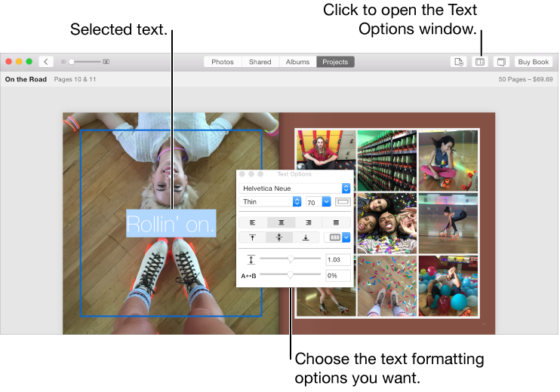The height and width of the screenshot is (392, 560).
Task: Click the back arrow button
Action: [46, 62]
